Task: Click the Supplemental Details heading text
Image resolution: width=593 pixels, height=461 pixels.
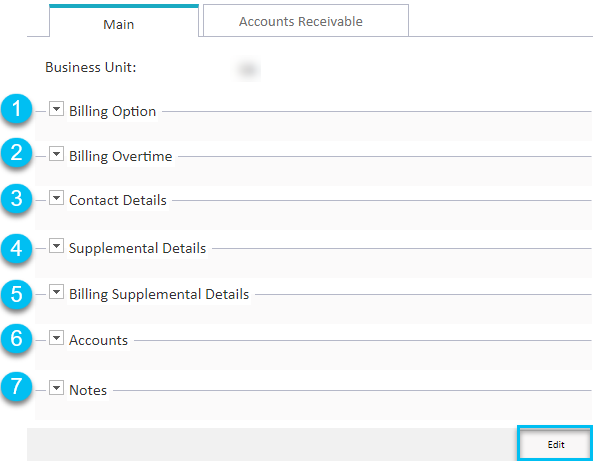Action: pos(137,248)
